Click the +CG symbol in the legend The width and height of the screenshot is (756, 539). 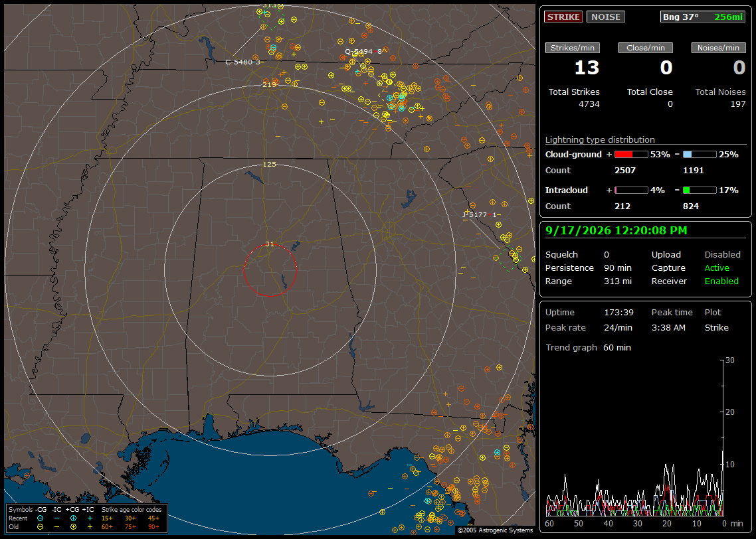(x=73, y=518)
